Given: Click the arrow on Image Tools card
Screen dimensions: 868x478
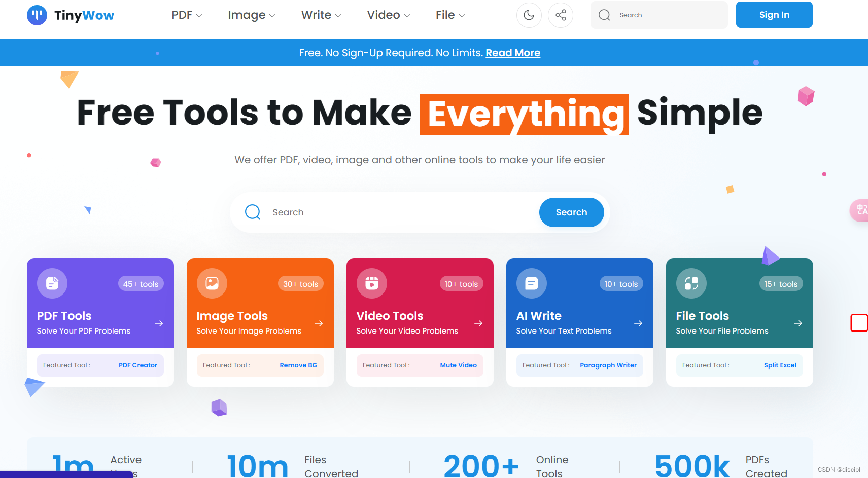Looking at the screenshot, I should pyautogui.click(x=319, y=323).
